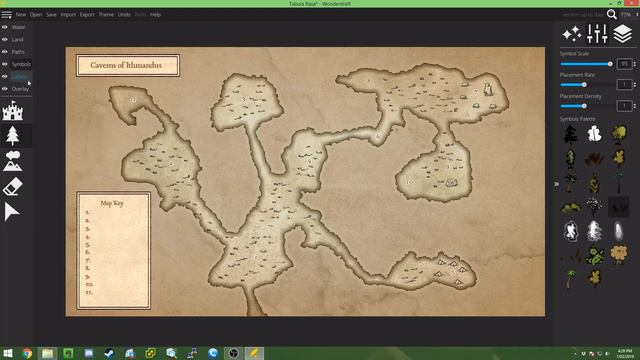
Task: Pick the white blossom tree symbol
Action: coord(594,207)
